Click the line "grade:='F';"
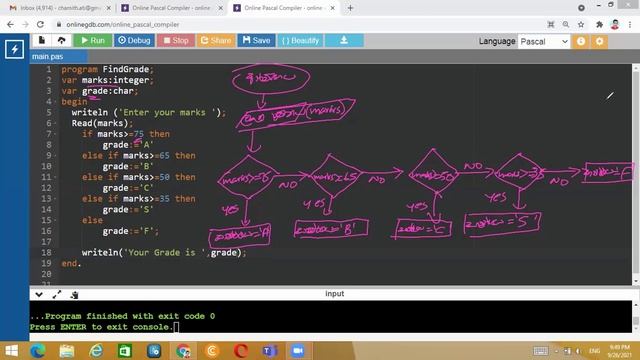Screen dimensions: 640x360 pyautogui.click(x=131, y=231)
